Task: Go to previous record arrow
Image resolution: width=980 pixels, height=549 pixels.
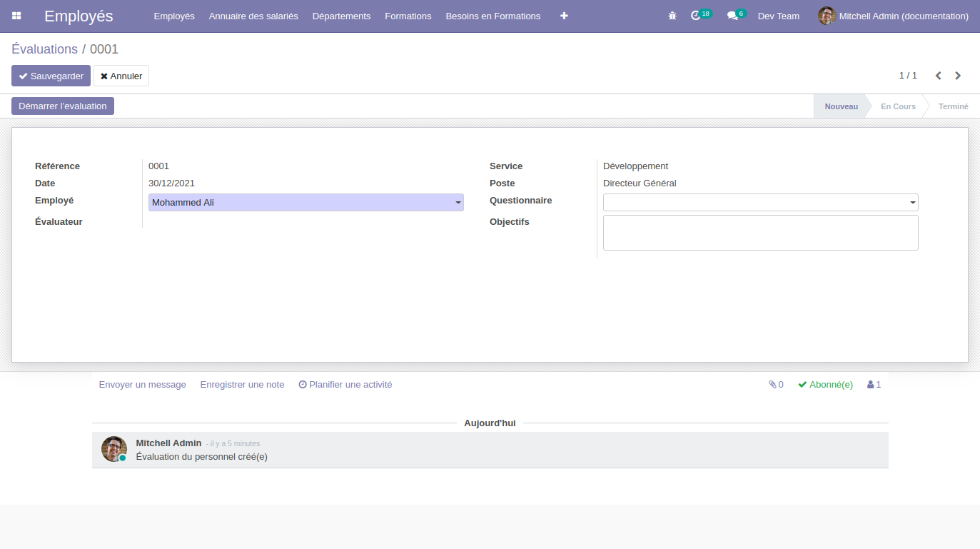Action: [x=939, y=76]
